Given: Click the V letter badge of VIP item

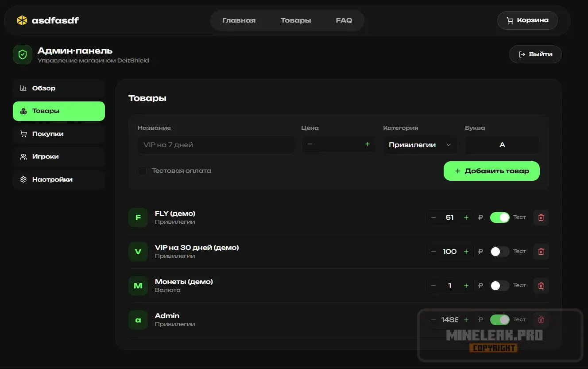Looking at the screenshot, I should pos(138,252).
